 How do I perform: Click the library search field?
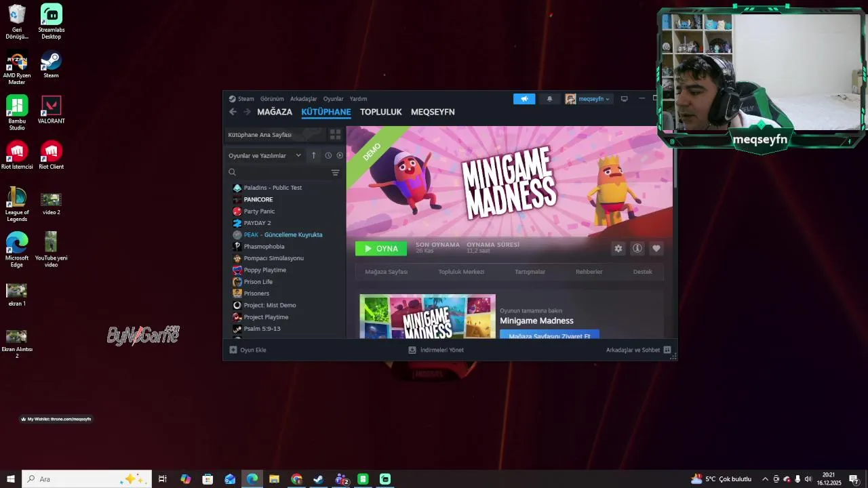pyautogui.click(x=278, y=173)
